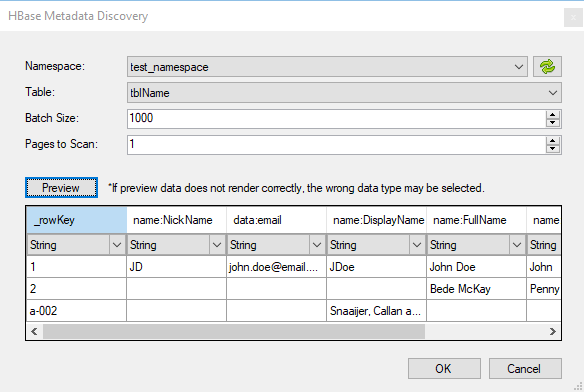Click the Preview button
Screen dimensions: 584x392
pos(61,188)
